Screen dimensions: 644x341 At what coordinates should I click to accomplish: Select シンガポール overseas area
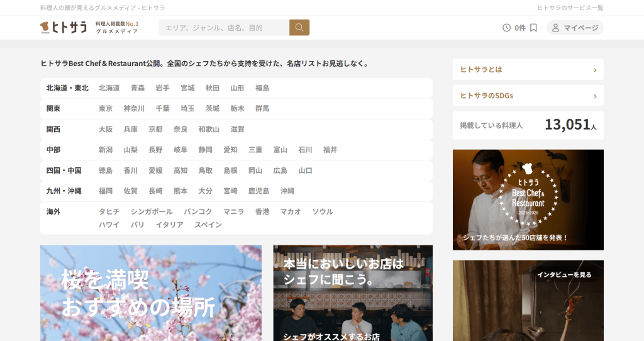(x=152, y=212)
